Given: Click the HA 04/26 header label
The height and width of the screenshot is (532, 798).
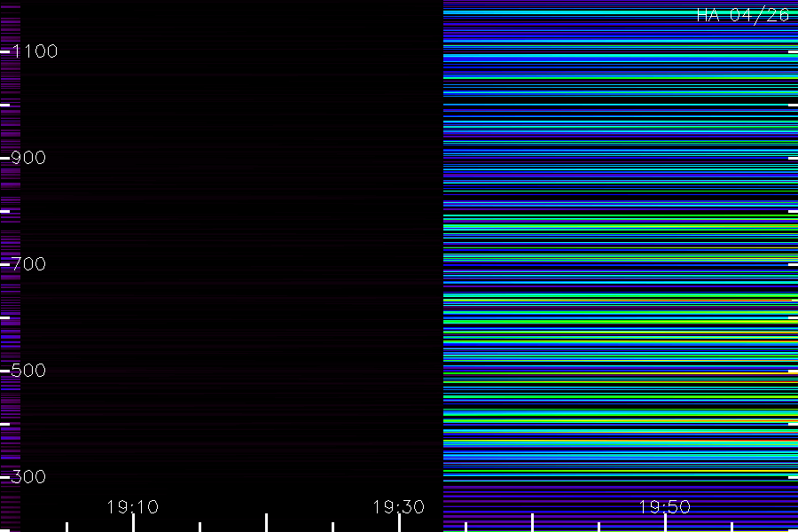Looking at the screenshot, I should pyautogui.click(x=743, y=15).
